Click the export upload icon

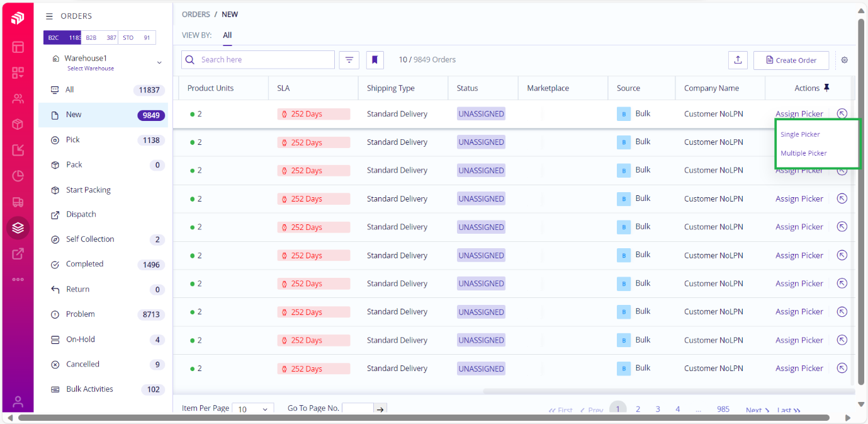pos(738,60)
